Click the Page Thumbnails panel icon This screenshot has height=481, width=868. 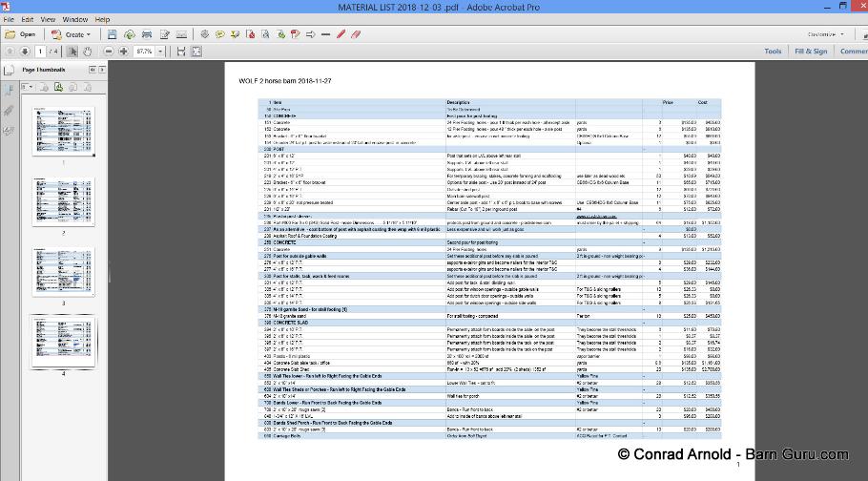click(x=9, y=71)
